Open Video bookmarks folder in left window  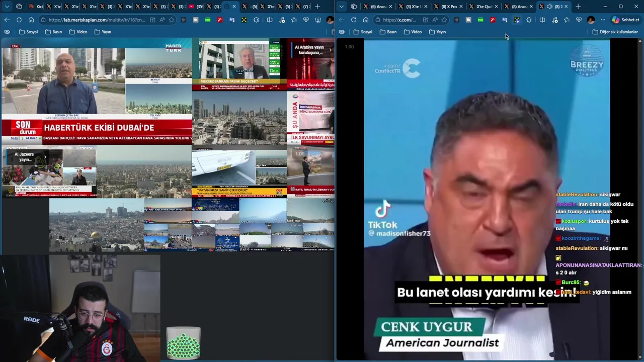pos(78,32)
